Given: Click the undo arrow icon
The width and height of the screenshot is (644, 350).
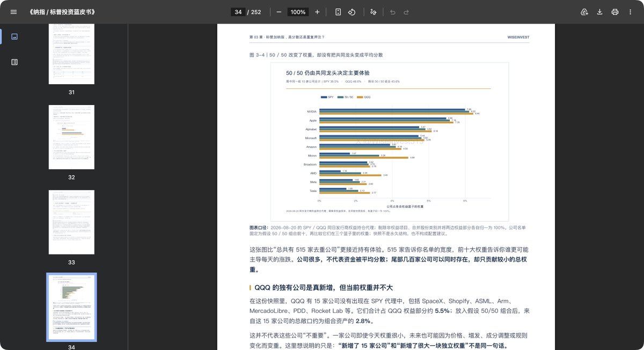Looking at the screenshot, I should pos(393,12).
